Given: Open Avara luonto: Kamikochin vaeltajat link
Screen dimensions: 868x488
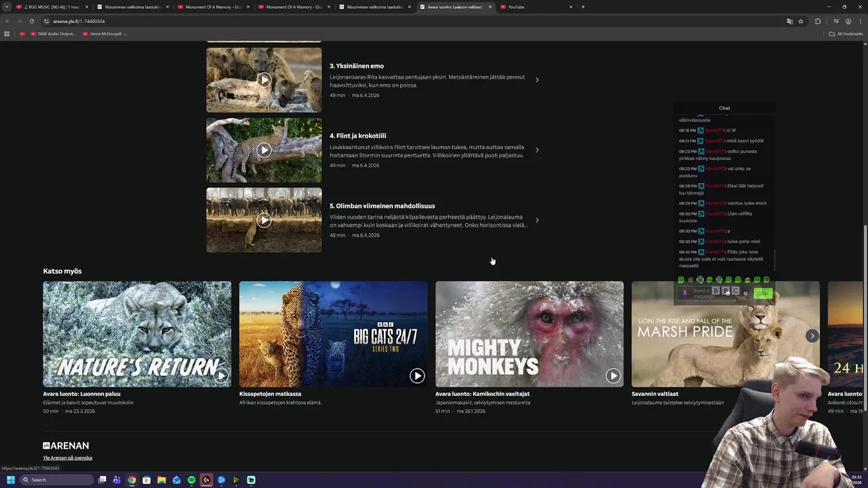Looking at the screenshot, I should [482, 394].
